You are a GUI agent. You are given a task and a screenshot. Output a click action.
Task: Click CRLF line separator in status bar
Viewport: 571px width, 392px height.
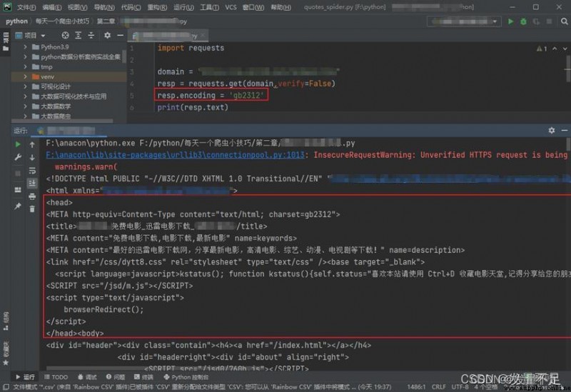[x=438, y=387]
